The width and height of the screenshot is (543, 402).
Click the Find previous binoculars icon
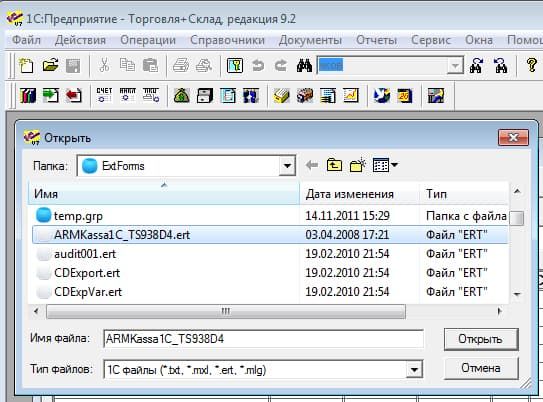click(500, 65)
